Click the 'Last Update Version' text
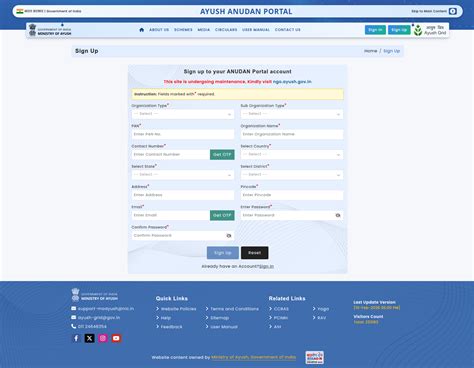 click(x=374, y=302)
